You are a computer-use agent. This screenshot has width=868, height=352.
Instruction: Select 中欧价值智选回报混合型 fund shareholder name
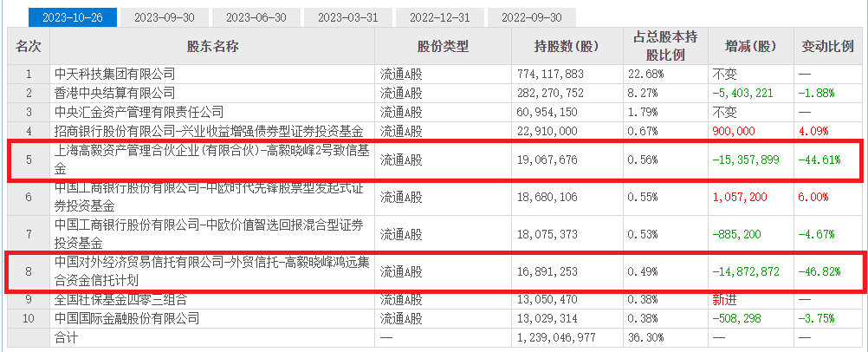pos(210,233)
